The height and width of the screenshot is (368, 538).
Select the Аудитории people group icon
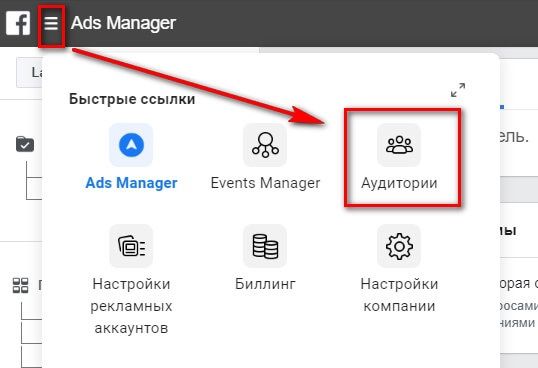[399, 145]
